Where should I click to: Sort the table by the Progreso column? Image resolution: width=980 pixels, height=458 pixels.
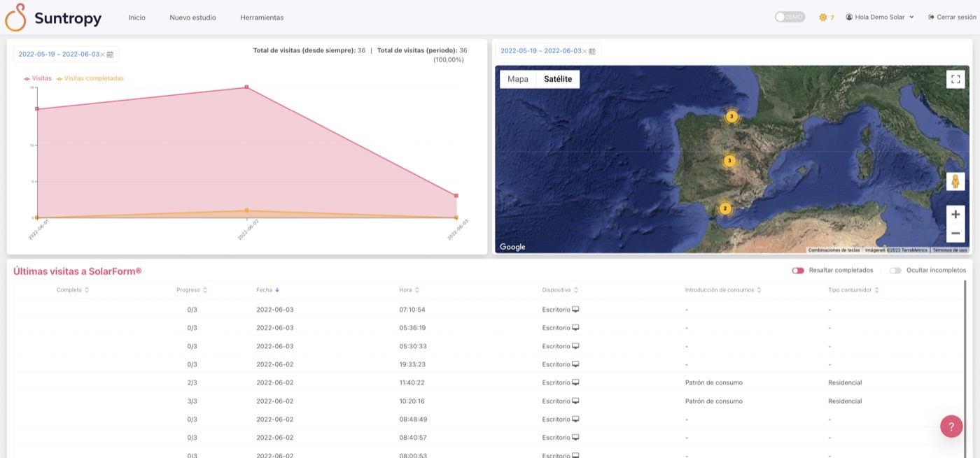[x=192, y=290]
